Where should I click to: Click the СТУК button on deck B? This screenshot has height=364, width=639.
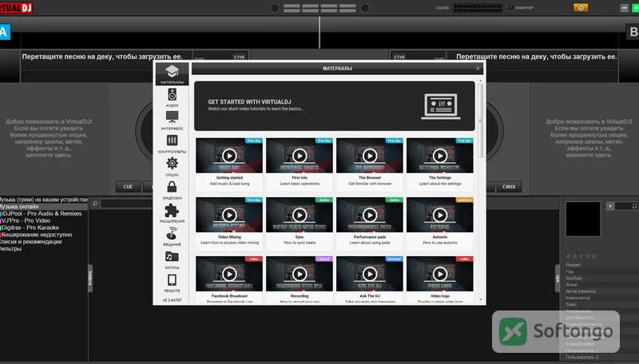399,57
